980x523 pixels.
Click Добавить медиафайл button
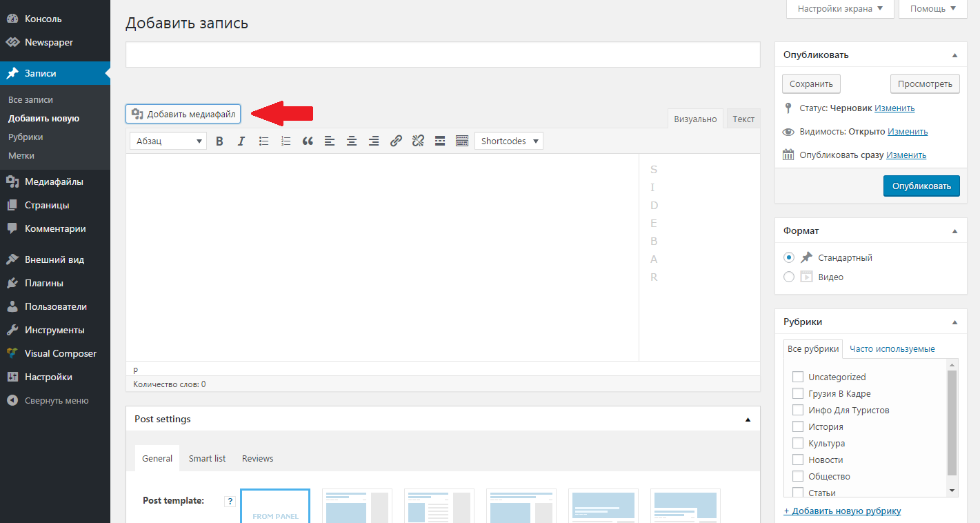click(183, 114)
